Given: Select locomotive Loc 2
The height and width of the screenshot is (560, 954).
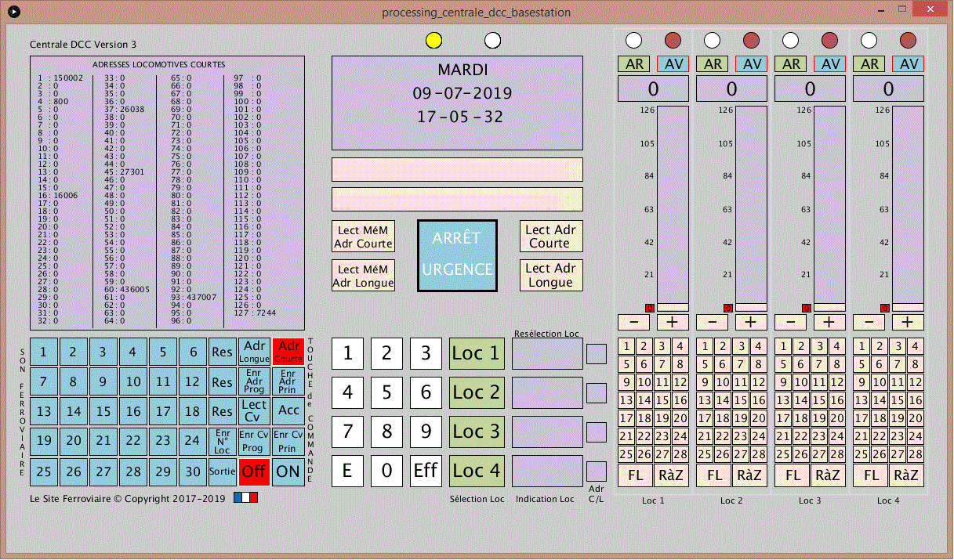Looking at the screenshot, I should point(477,393).
